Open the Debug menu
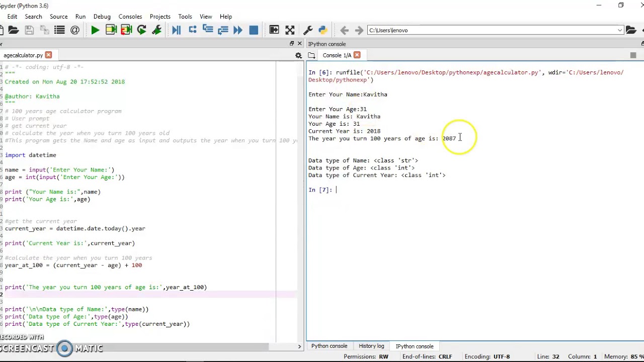The width and height of the screenshot is (644, 362). (x=102, y=17)
